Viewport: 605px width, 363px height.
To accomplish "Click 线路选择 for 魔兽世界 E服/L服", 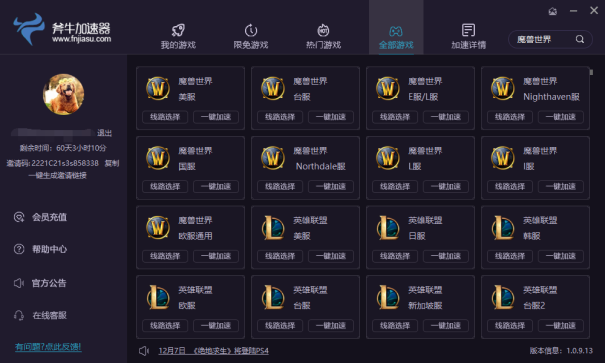I will [x=395, y=117].
